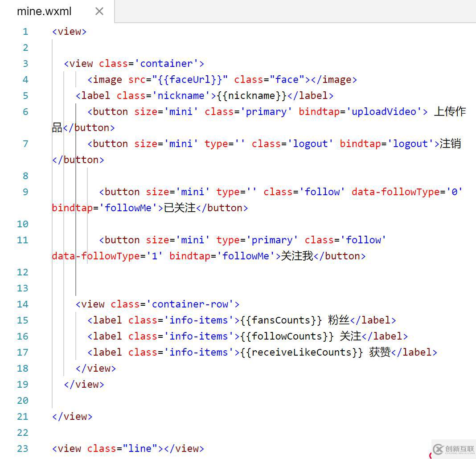Place cursor on the faceUrl binding
The image size is (476, 459).
[190, 80]
